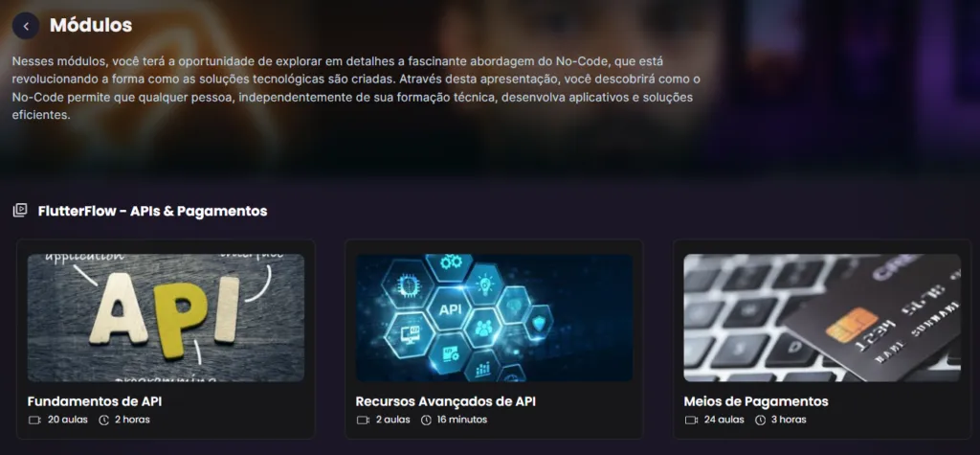Viewport: 980px width, 455px height.
Task: Click the back arrow beside Módulos
Action: 26,26
